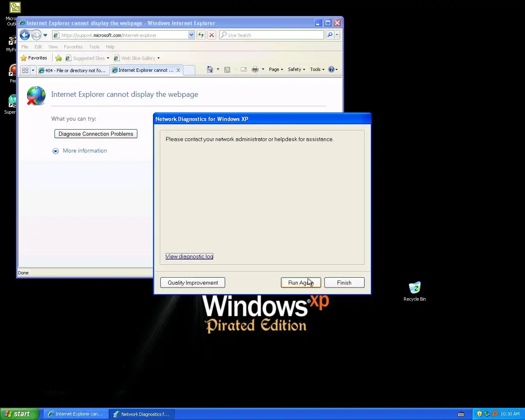The height and width of the screenshot is (420, 525).
Task: Click the Favorites star button
Action: [34, 58]
